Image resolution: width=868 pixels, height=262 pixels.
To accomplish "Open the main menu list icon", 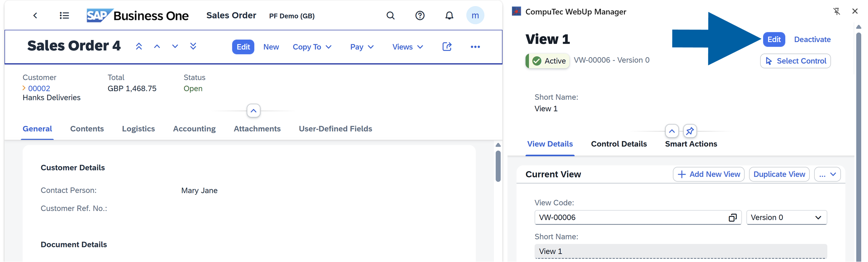I will (64, 15).
